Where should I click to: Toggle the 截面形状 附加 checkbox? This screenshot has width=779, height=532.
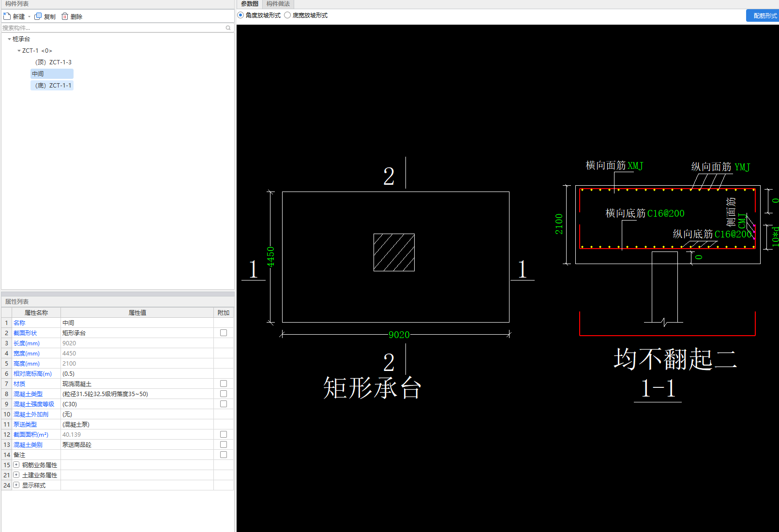click(x=224, y=333)
